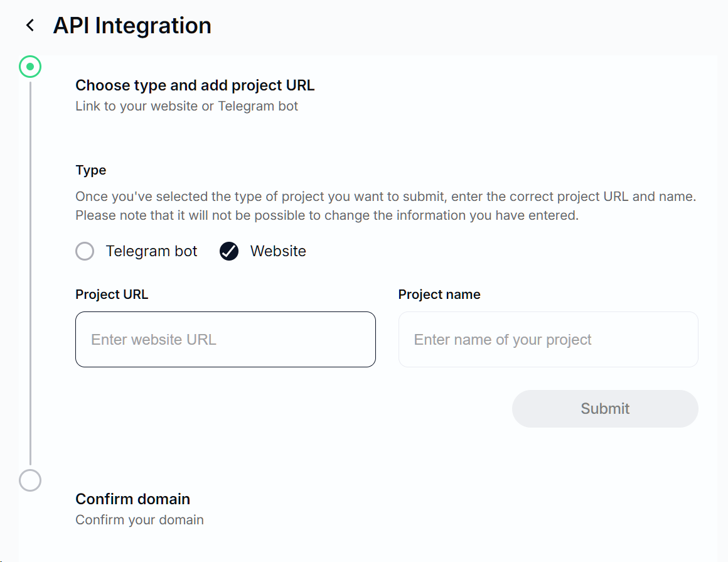
Task: Click the green step one circle indicator
Action: [x=30, y=67]
